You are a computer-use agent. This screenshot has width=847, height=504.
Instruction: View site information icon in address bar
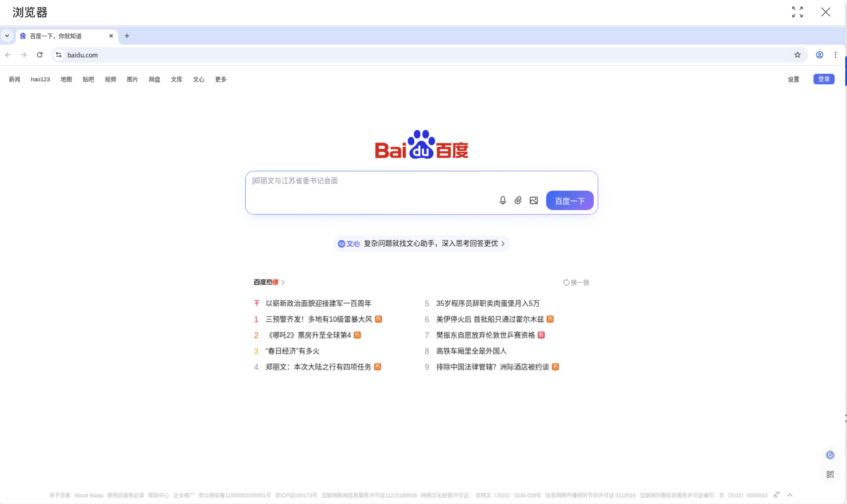click(x=58, y=55)
